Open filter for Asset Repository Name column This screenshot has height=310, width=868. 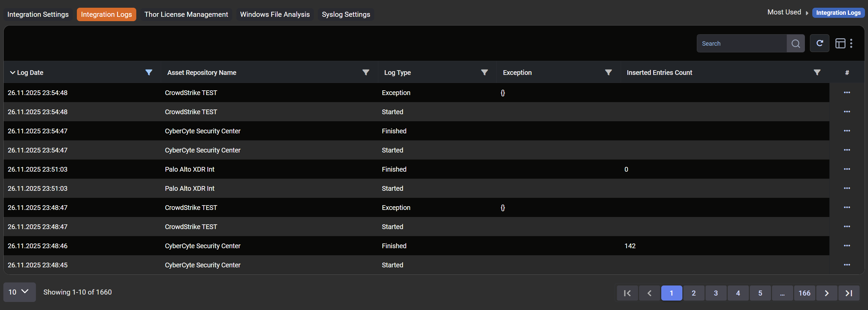click(x=366, y=73)
